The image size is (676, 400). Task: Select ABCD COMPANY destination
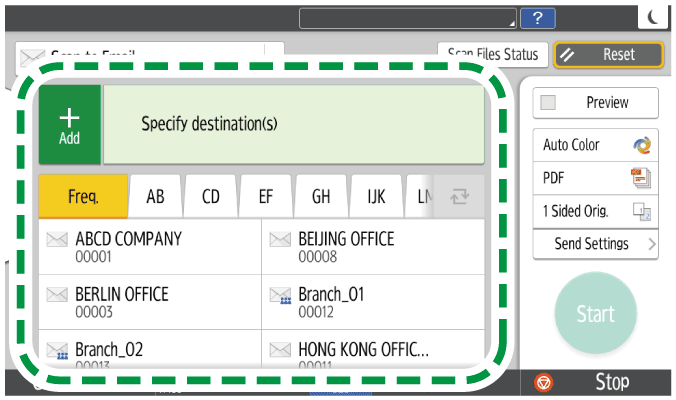tap(150, 247)
